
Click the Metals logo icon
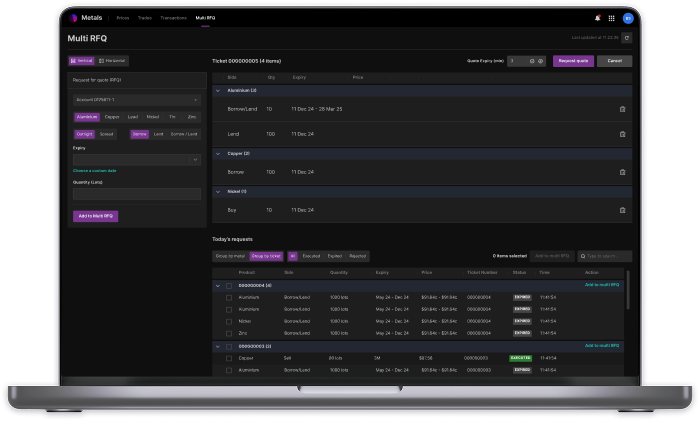click(x=73, y=18)
